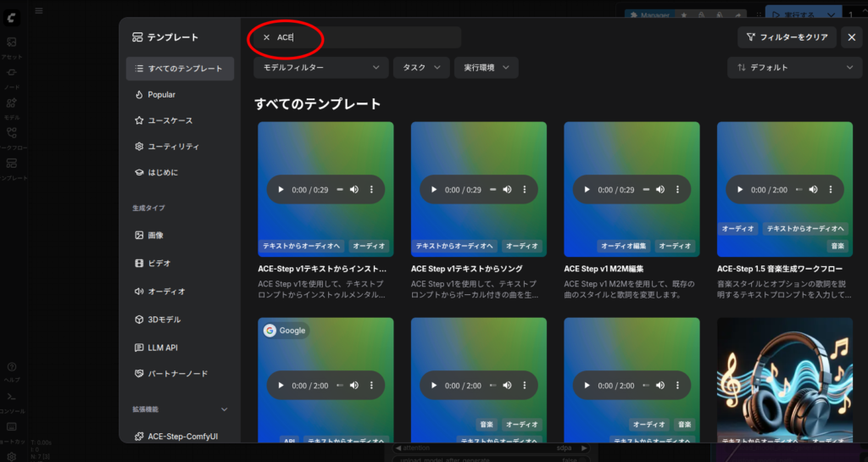Expand the モデルフィルター dropdown
This screenshot has height=462, width=868.
pyautogui.click(x=320, y=67)
